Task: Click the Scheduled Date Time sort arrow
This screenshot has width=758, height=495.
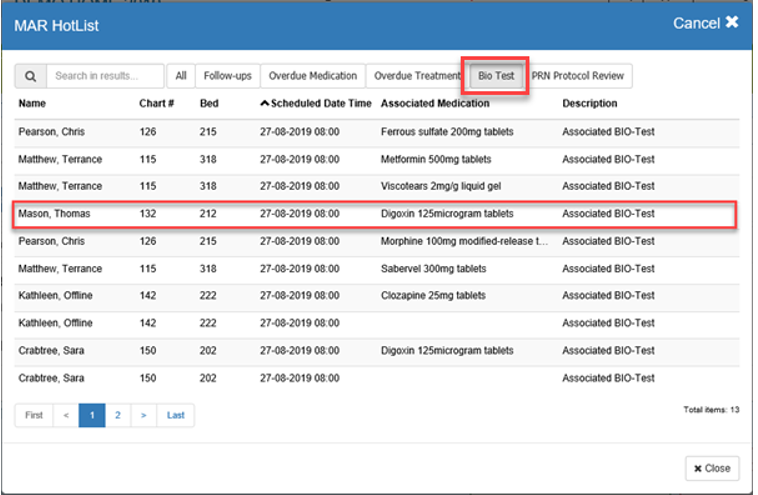Action: (x=265, y=103)
